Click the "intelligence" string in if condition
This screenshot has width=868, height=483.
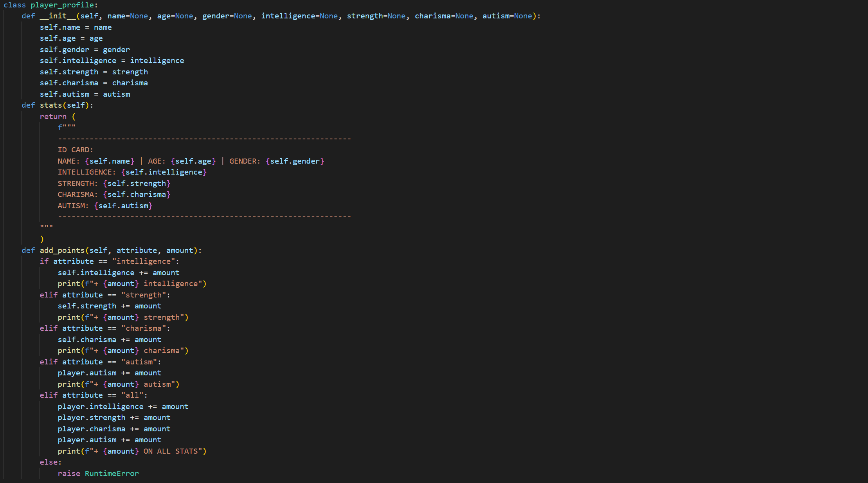pos(144,261)
